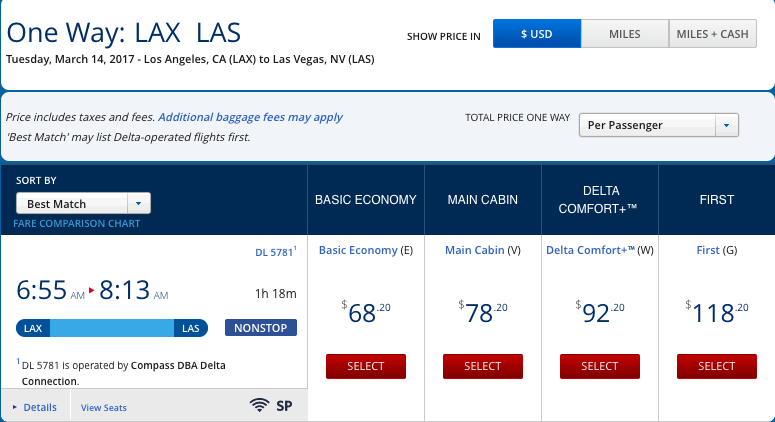Switch price display to $ USD
775x422 pixels.
(537, 34)
